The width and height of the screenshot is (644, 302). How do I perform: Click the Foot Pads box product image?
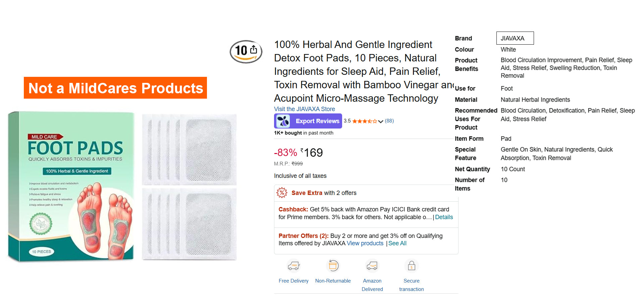click(x=71, y=186)
